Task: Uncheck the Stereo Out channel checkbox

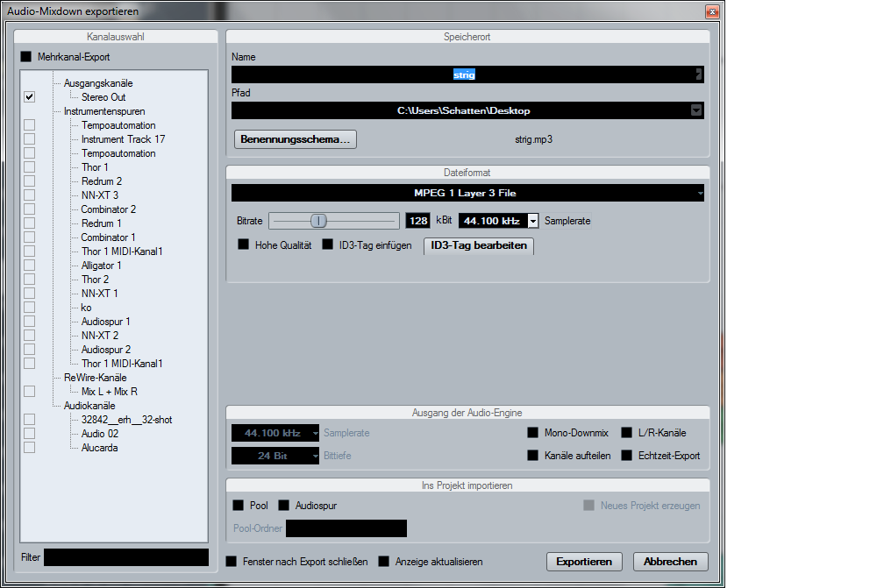Action: [x=30, y=97]
